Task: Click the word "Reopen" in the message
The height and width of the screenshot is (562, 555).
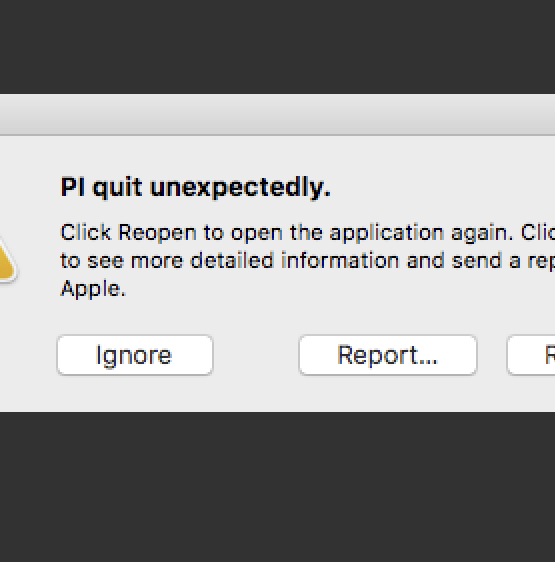Action: tap(157, 233)
